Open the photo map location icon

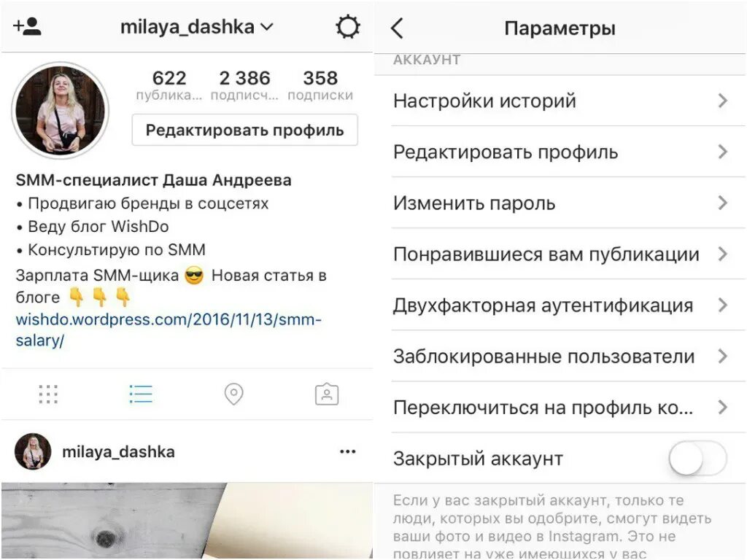click(234, 394)
